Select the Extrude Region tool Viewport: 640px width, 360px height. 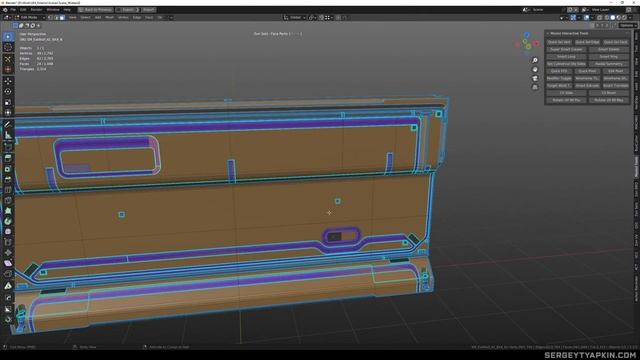click(x=8, y=158)
